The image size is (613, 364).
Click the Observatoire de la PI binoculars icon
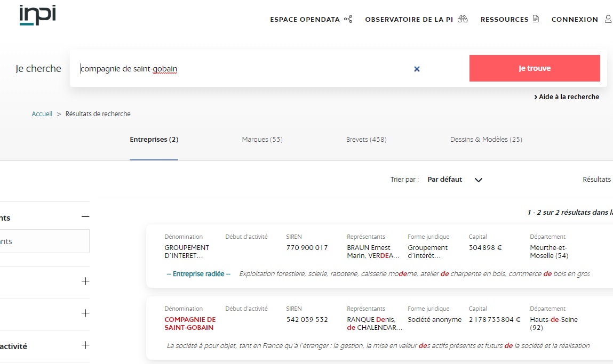463,19
